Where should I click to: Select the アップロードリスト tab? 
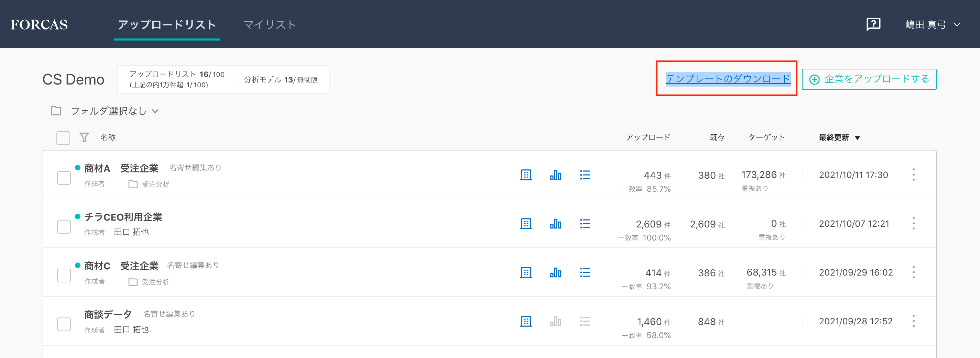167,25
